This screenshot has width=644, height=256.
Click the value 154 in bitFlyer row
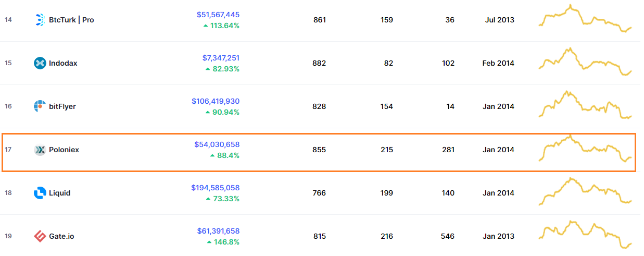point(387,106)
